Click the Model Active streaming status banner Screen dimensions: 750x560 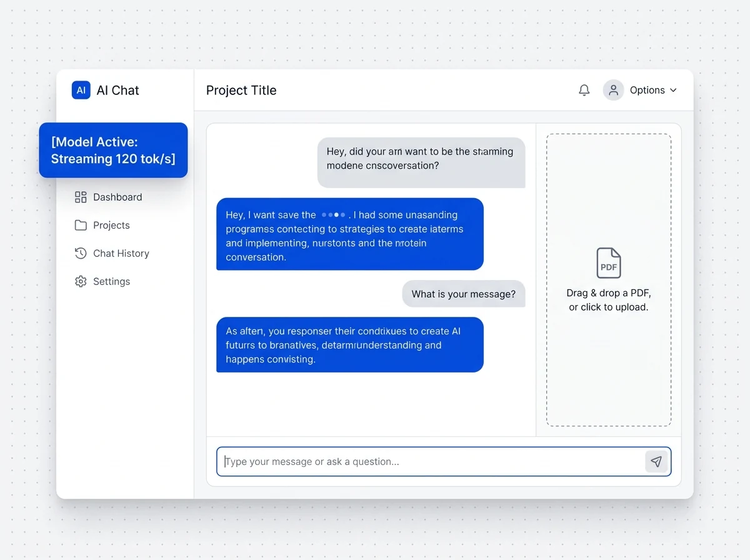[113, 150]
